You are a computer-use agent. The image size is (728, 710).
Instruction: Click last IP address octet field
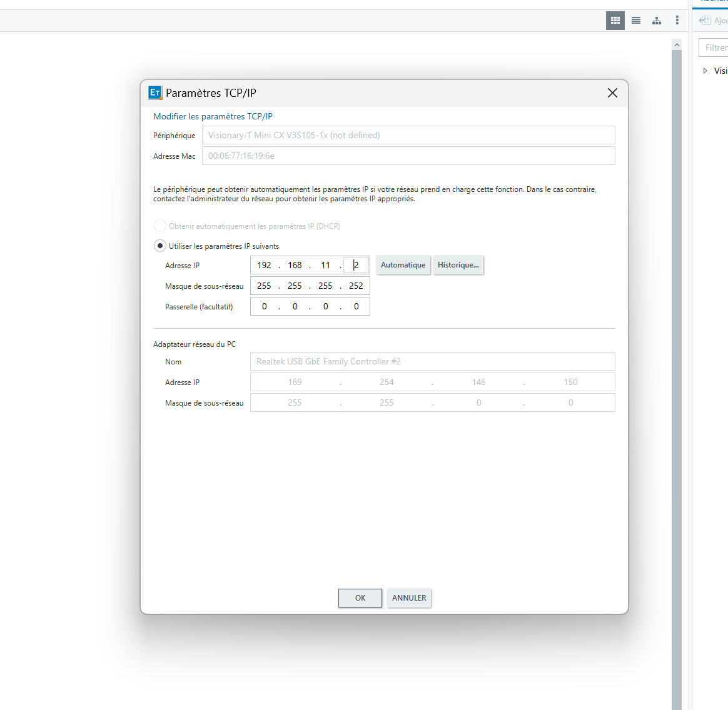(356, 265)
